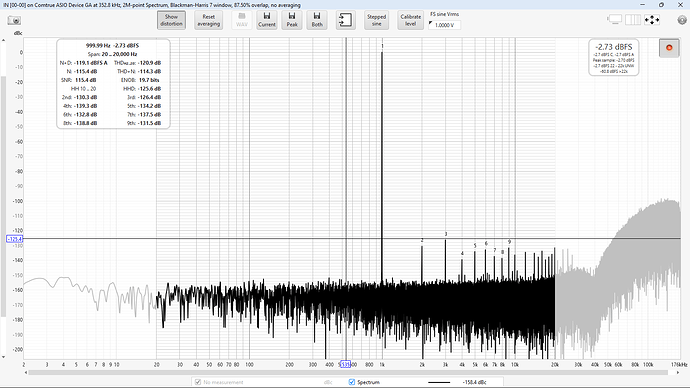Activate the four-arrow move/pan icon
The width and height of the screenshot is (690, 388).
pyautogui.click(x=652, y=20)
